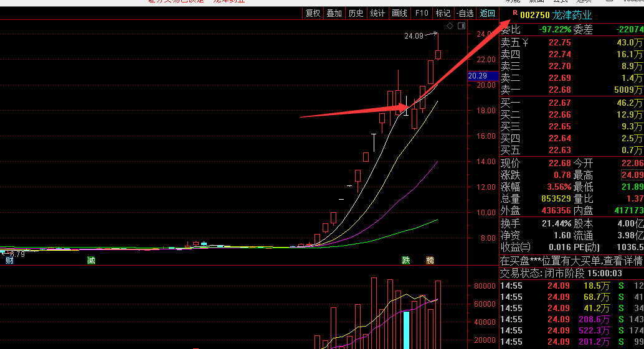Image resolution: width=644 pixels, height=349 pixels.
Task: Click the orange 榜 marker icon
Action: point(430,260)
